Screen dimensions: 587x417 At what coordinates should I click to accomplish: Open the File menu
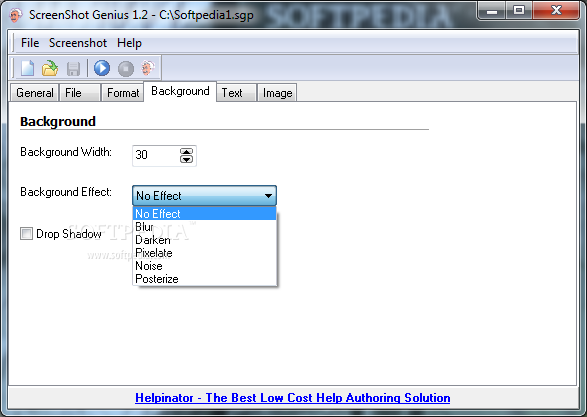coord(30,43)
